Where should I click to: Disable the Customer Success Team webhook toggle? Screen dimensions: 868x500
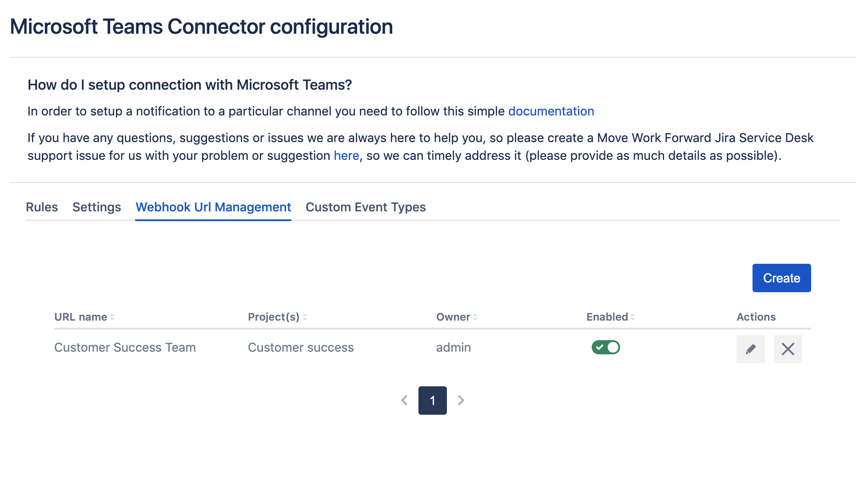(605, 347)
